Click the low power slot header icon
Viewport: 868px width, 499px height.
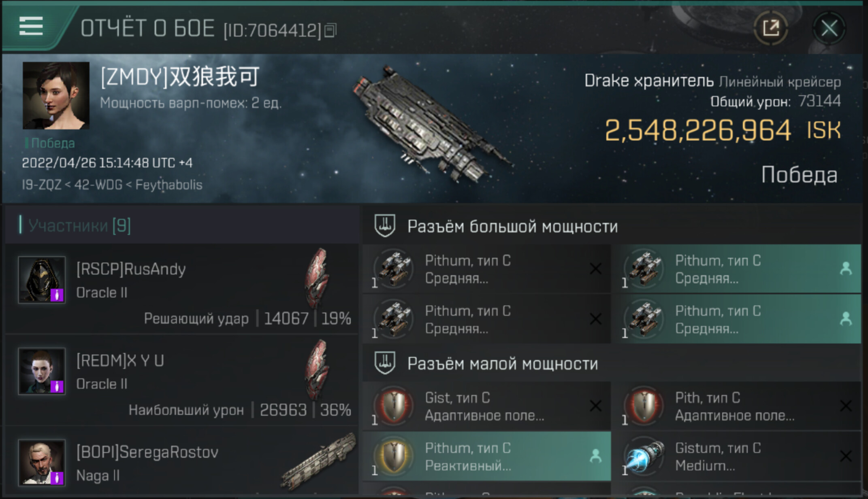click(385, 363)
